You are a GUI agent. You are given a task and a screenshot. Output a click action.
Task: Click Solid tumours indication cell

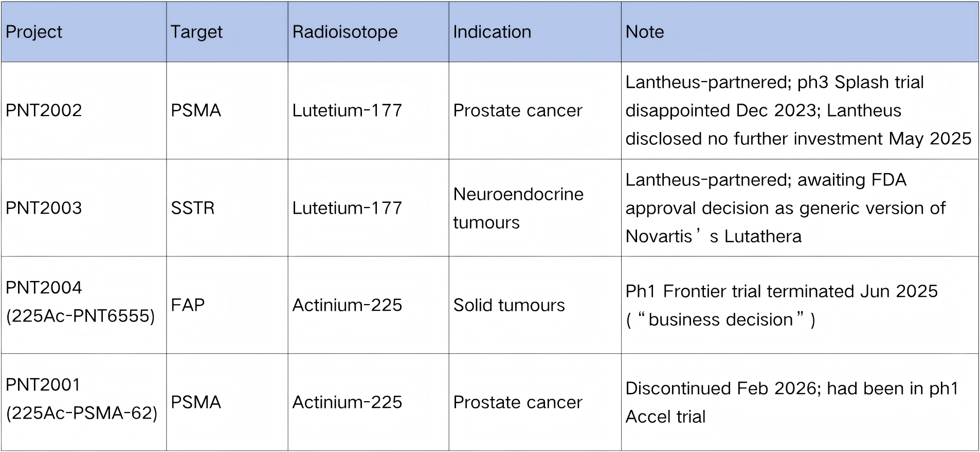coord(509,305)
